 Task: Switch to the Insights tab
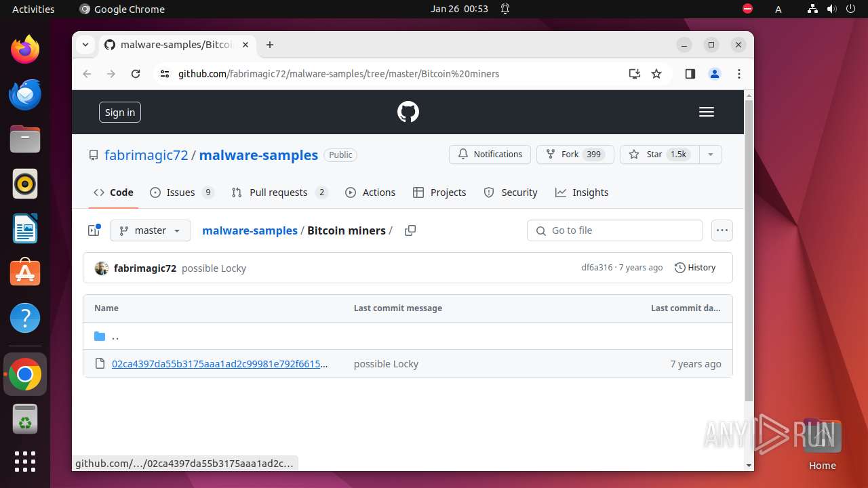click(x=582, y=192)
